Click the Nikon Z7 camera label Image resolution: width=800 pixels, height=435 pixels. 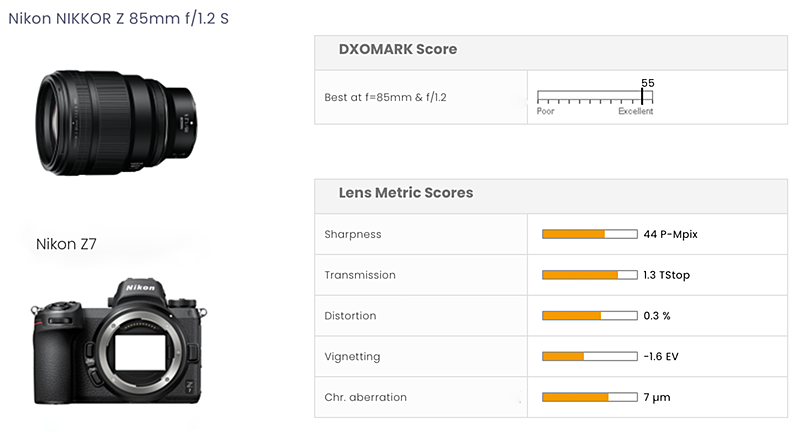tap(65, 244)
